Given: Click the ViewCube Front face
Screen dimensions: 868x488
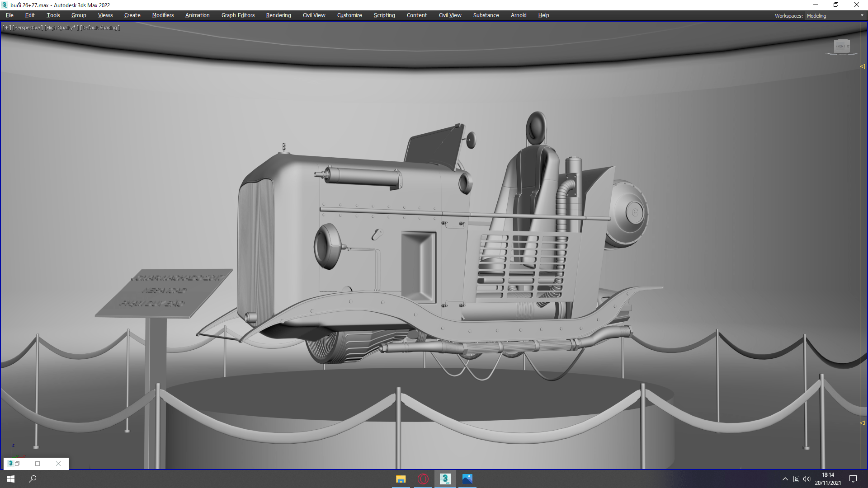Looking at the screenshot, I should pyautogui.click(x=841, y=46).
